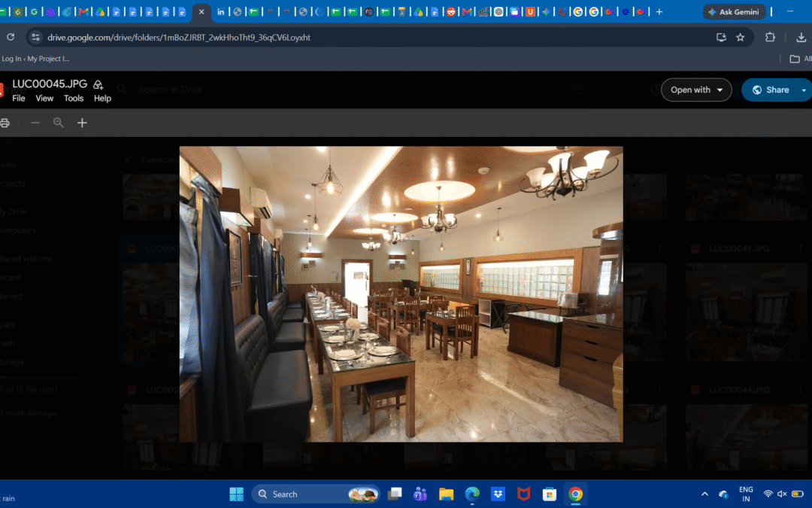Open a new browser tab
The height and width of the screenshot is (508, 812).
pos(659,11)
